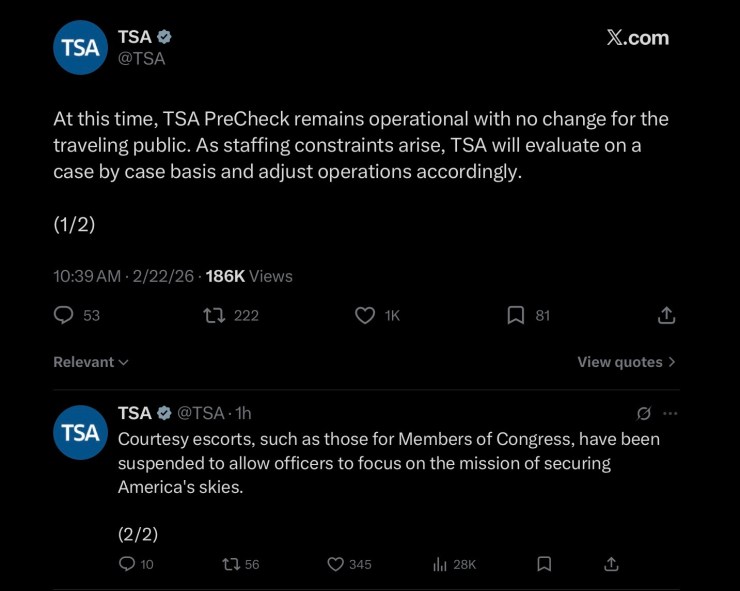This screenshot has height=591, width=740.
Task: Like the main TSA PreCheck post
Action: (x=365, y=315)
